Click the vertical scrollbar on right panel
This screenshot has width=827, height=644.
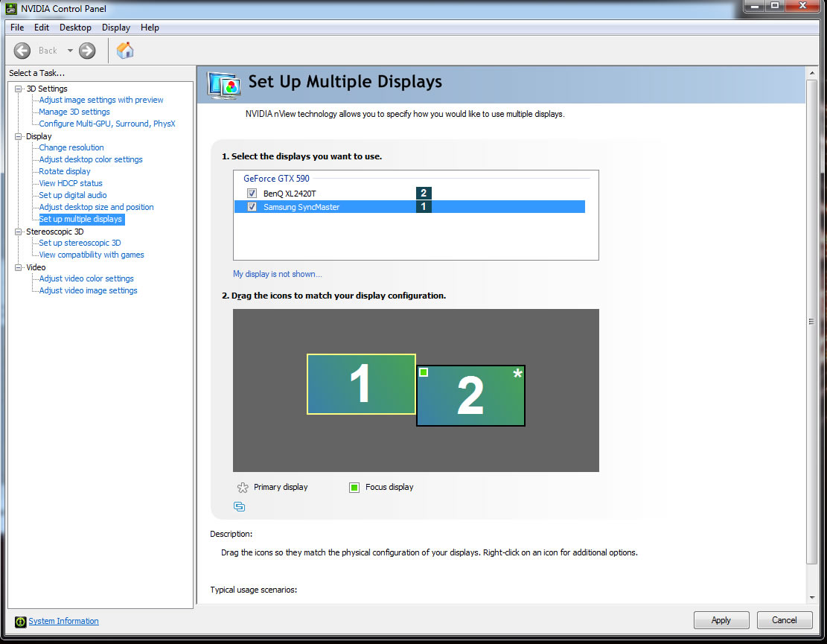click(x=811, y=321)
